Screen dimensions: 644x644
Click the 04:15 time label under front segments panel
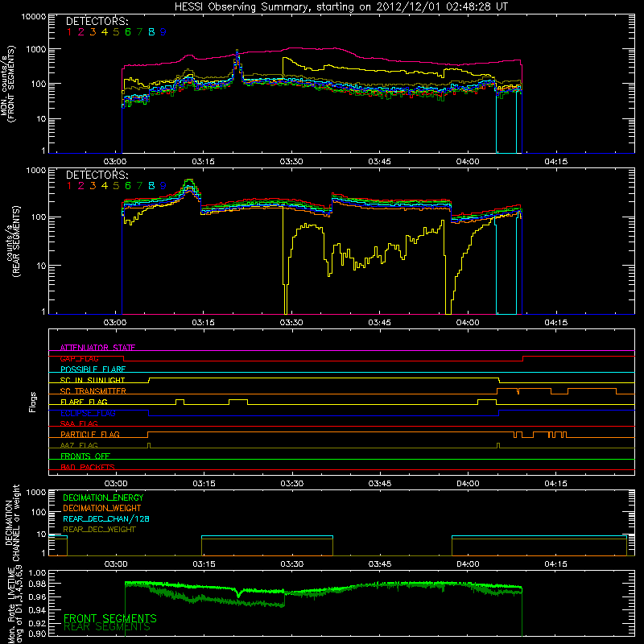556,162
